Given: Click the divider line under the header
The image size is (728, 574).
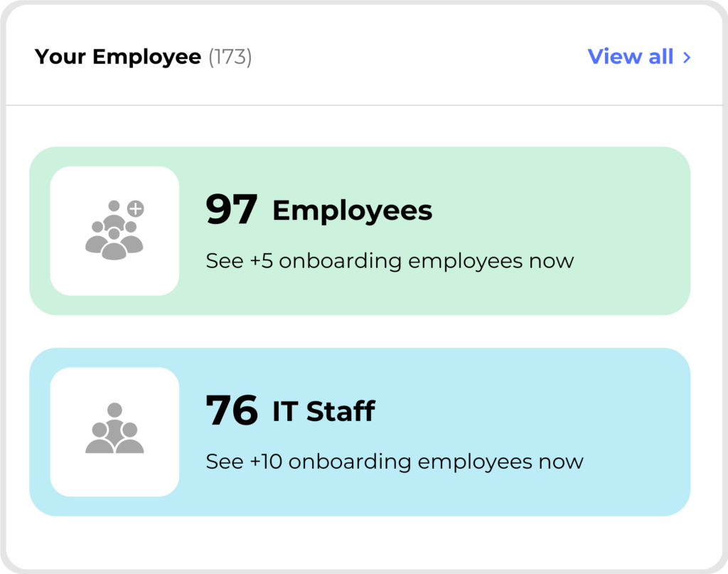Looking at the screenshot, I should (364, 105).
